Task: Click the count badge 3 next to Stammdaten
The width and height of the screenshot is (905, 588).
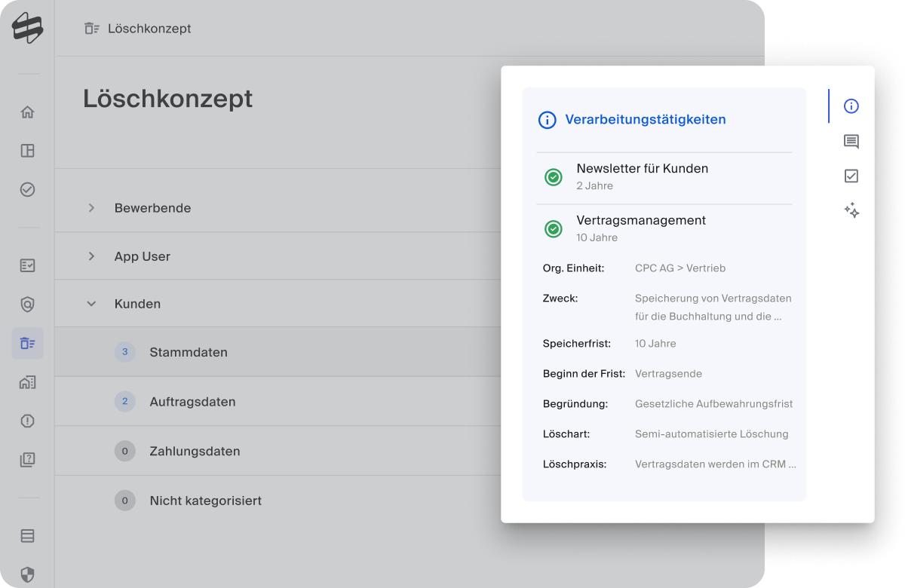Action: [x=125, y=352]
